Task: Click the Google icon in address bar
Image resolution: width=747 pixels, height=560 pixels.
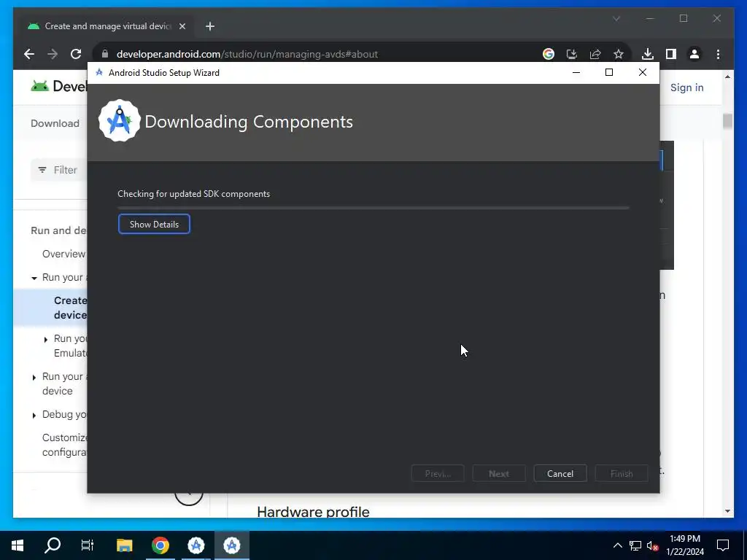Action: 549,54
